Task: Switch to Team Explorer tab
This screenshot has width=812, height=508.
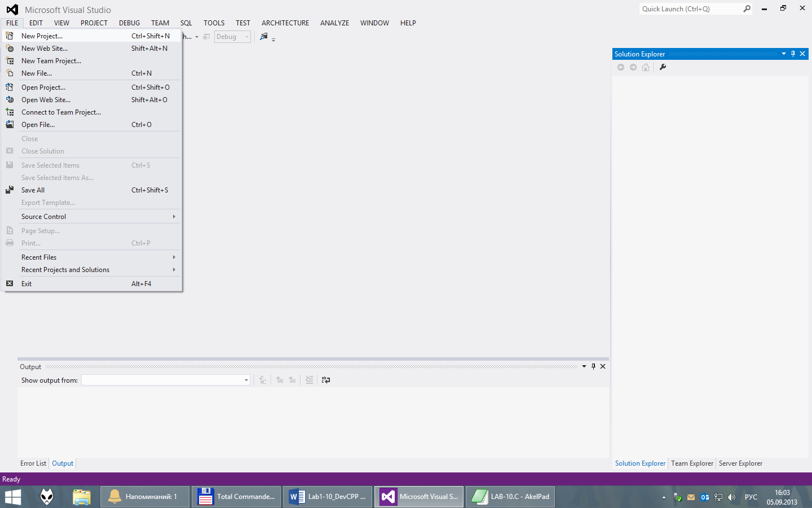Action: (x=692, y=463)
